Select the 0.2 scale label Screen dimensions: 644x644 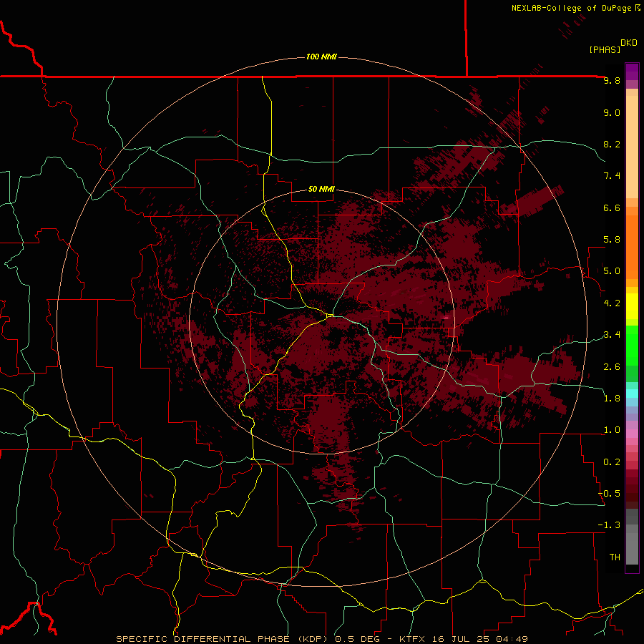click(x=612, y=462)
